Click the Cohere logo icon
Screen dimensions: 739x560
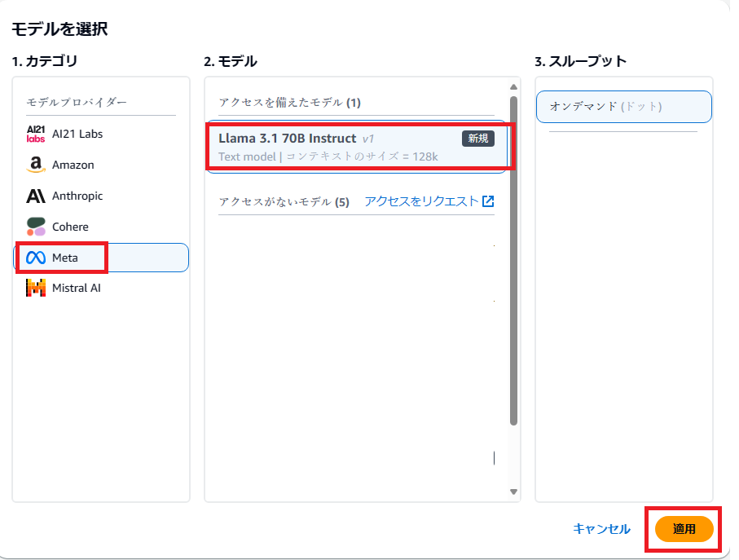coord(36,227)
